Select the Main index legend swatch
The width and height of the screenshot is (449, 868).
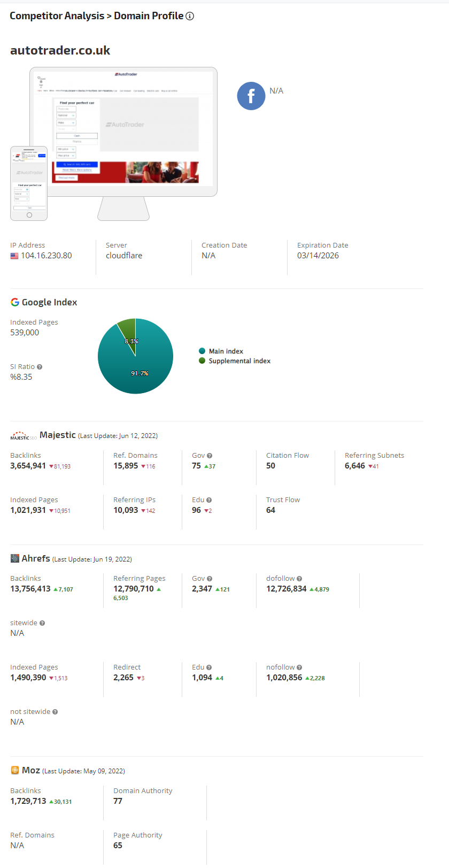pos(202,351)
